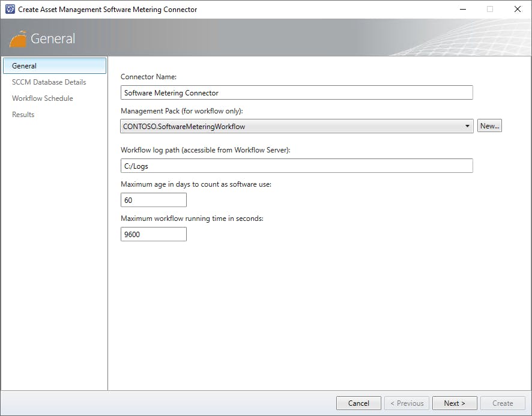This screenshot has height=416, width=532.
Task: Go to the Results step
Action: (x=23, y=115)
